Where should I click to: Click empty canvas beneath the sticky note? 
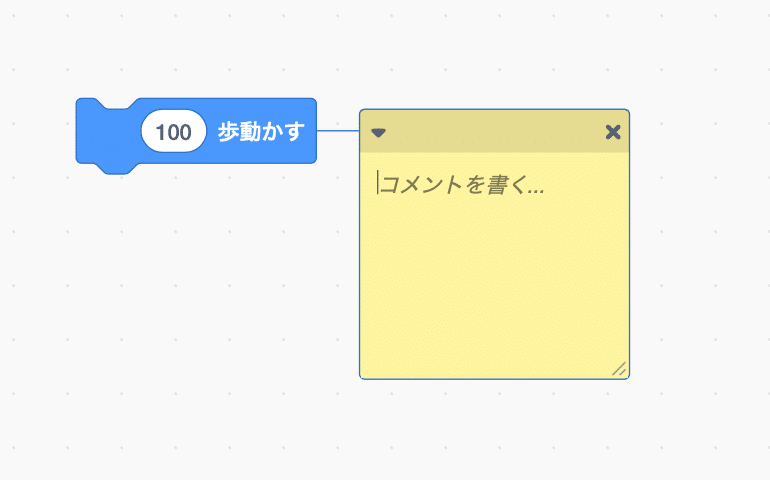click(x=494, y=427)
